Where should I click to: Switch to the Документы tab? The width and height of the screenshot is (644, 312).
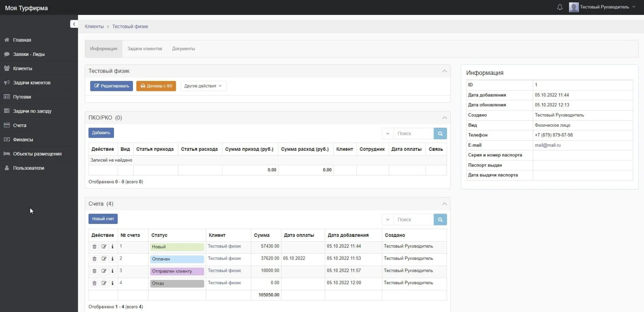184,49
